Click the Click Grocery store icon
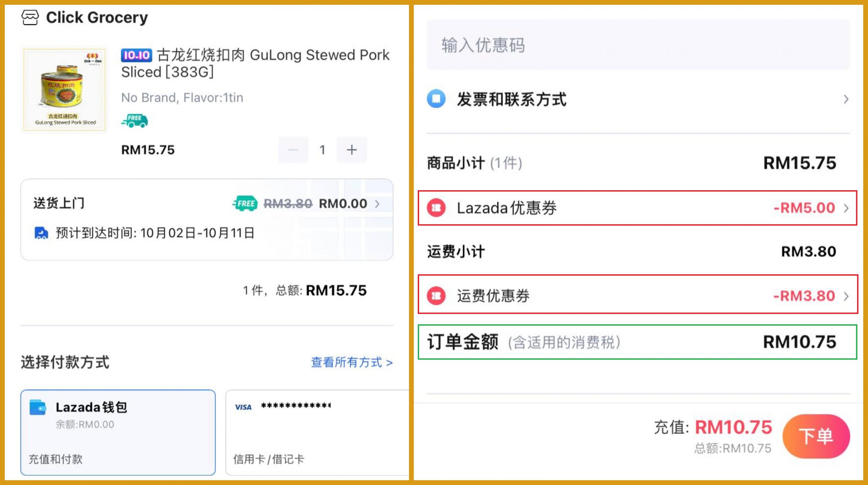The width and height of the screenshot is (868, 485). (x=30, y=17)
